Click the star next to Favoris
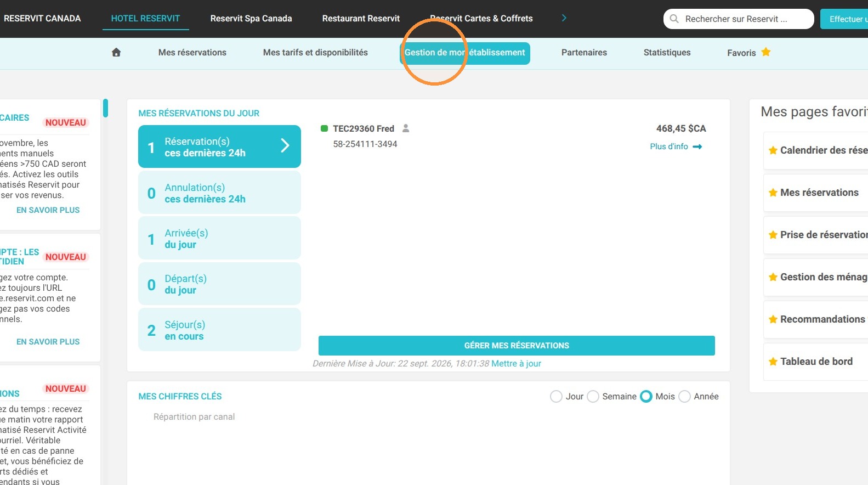 (766, 52)
